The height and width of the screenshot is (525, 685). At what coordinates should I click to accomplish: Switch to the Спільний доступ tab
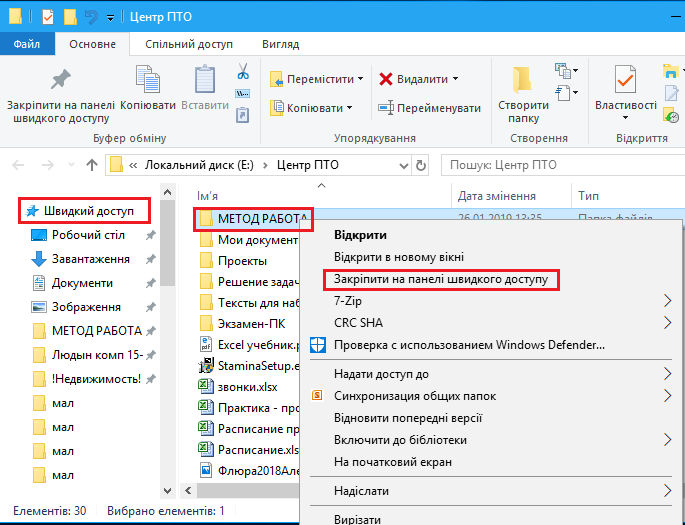(189, 44)
